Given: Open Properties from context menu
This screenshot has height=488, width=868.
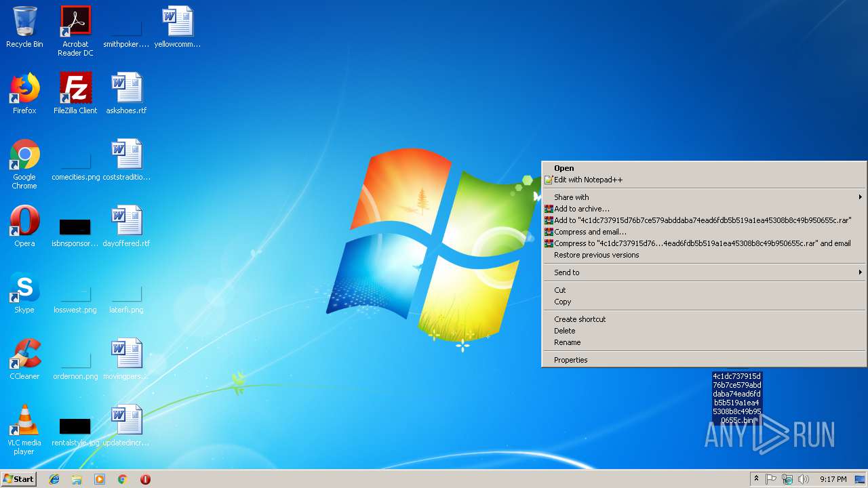Looking at the screenshot, I should click(x=704, y=360).
